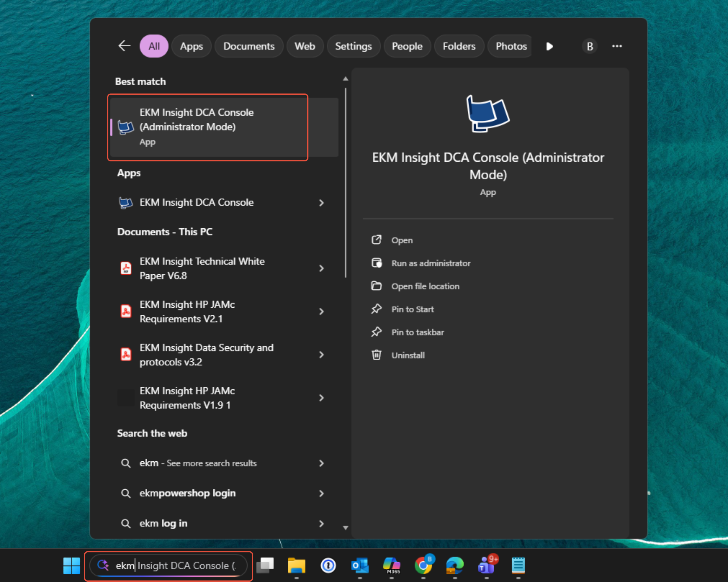Click the results list scroll up arrow
This screenshot has width=728, height=582.
[345, 79]
